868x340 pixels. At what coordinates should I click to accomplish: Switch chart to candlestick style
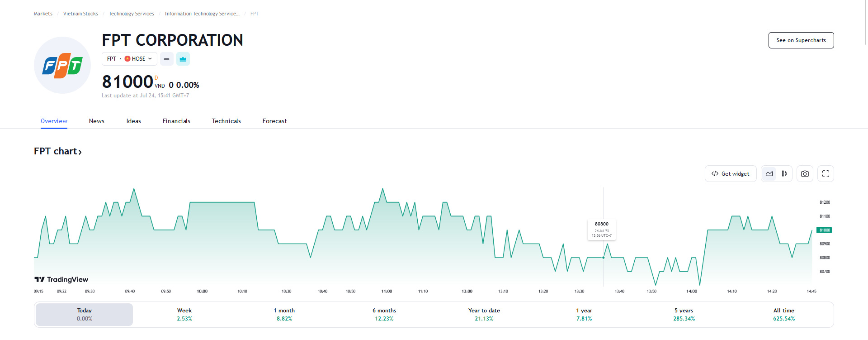coord(784,174)
